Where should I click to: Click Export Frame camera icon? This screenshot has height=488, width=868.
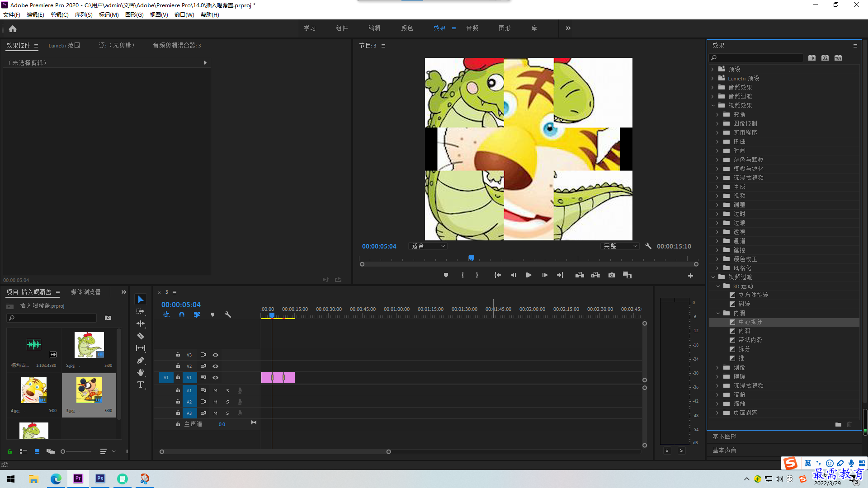612,275
